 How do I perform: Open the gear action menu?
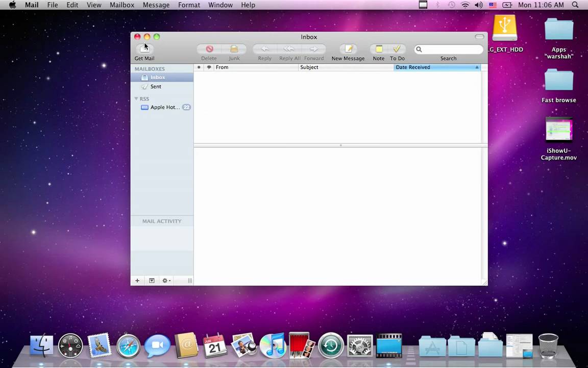[166, 281]
